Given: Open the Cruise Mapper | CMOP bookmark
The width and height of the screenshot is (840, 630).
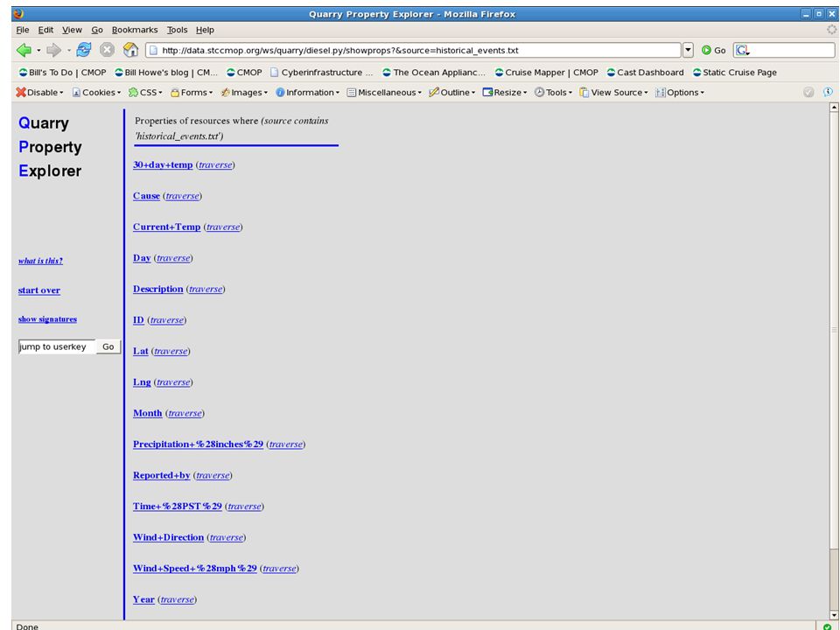Looking at the screenshot, I should 546,73.
